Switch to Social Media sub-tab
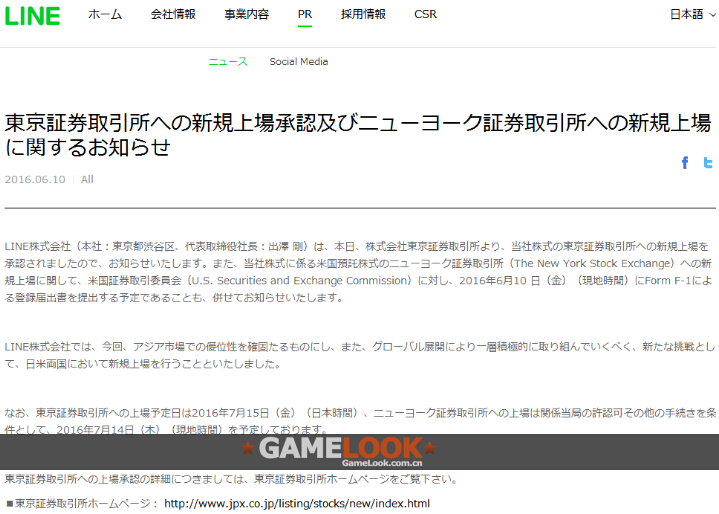The width and height of the screenshot is (719, 514). coord(299,61)
